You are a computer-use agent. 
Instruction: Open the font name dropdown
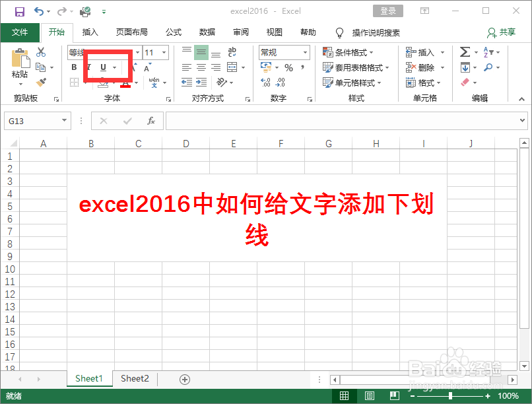137,53
